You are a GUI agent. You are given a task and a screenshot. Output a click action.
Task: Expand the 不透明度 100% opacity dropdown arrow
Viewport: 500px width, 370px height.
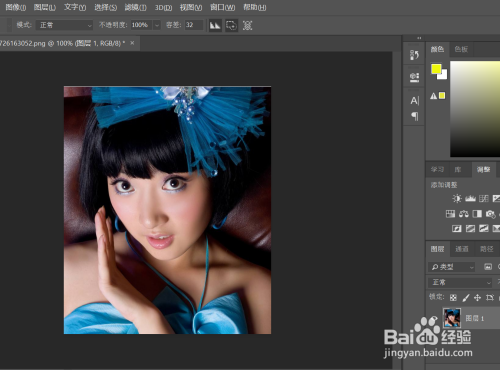pyautogui.click(x=157, y=25)
